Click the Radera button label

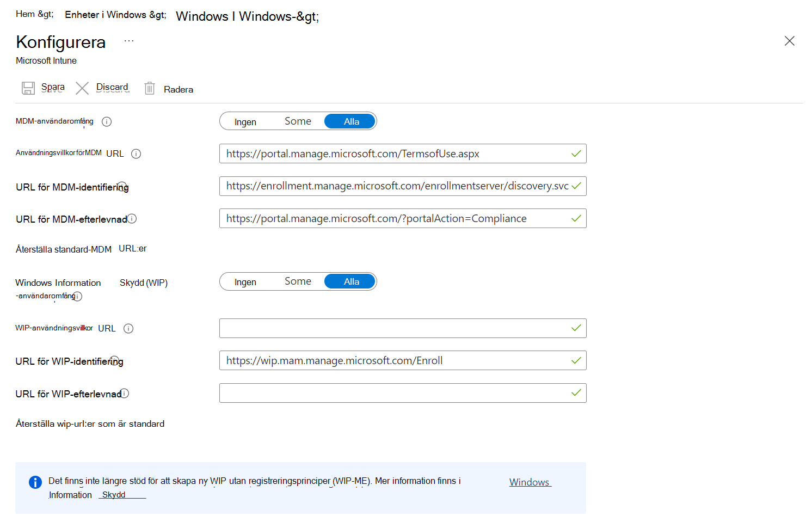click(179, 90)
